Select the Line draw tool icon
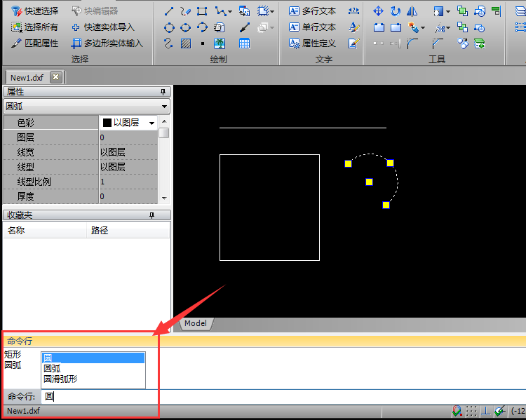The image size is (526, 420). [169, 11]
